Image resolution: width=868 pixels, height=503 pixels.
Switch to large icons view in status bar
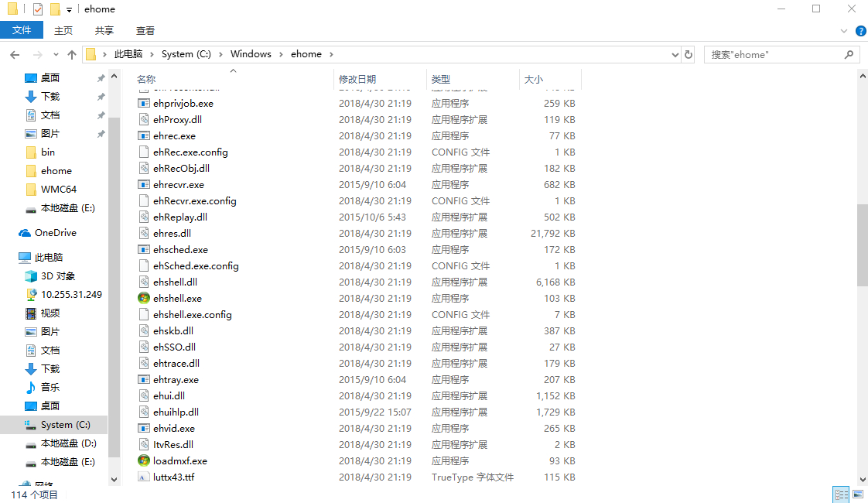858,494
